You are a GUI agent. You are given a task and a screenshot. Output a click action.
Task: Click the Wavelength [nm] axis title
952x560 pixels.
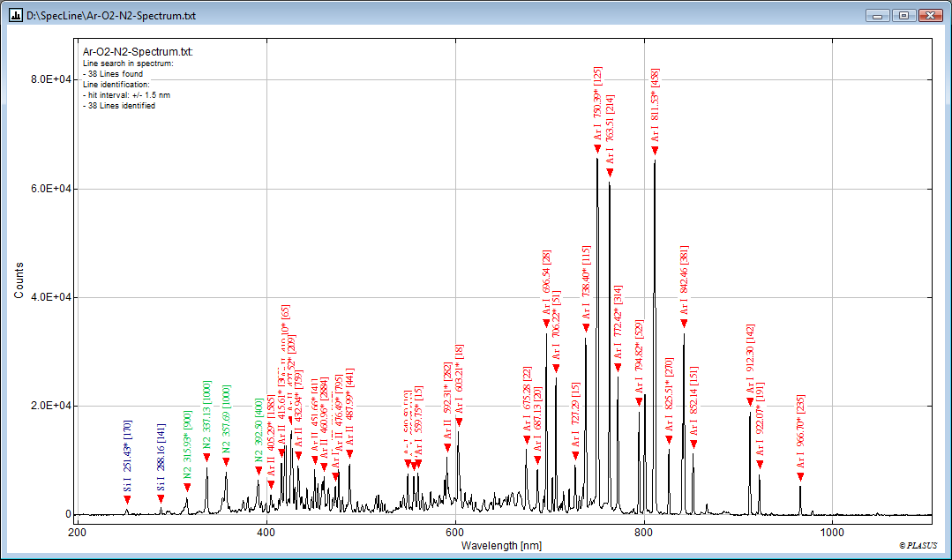(x=503, y=546)
